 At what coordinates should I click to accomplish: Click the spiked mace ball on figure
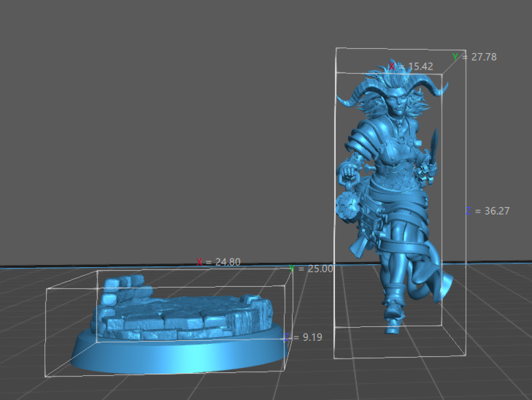coord(347,207)
